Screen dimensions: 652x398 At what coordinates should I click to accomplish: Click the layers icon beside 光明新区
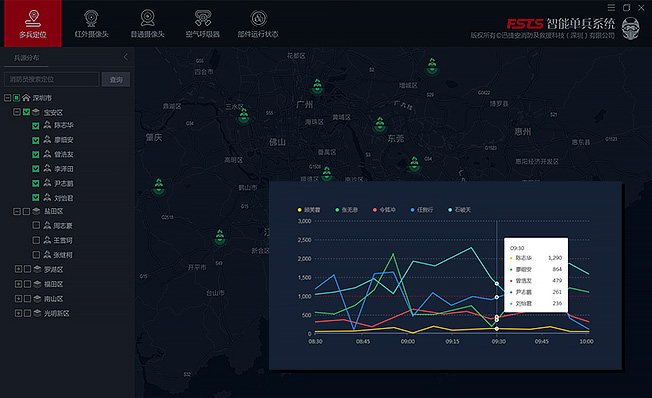point(37,313)
